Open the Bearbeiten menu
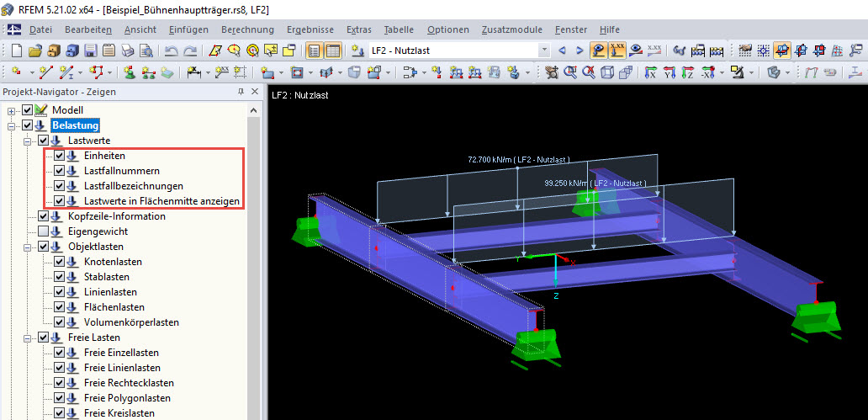The width and height of the screenshot is (868, 420). (88, 29)
